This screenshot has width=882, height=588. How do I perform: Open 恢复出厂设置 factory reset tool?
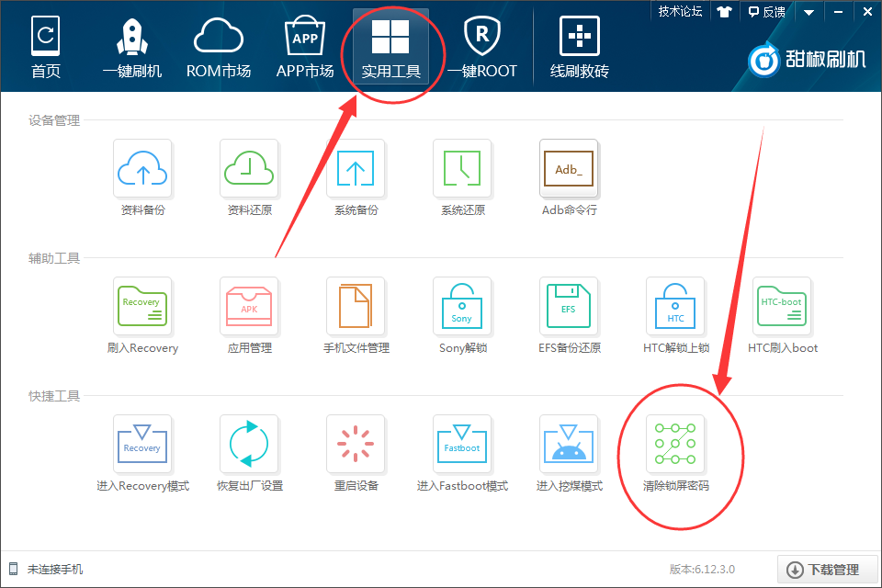249,444
